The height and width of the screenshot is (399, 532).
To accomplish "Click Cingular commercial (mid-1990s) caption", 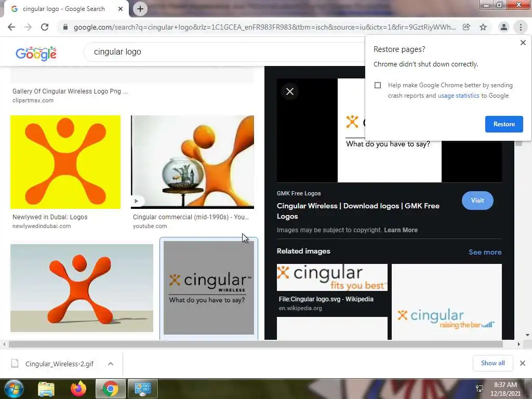I will point(191,217).
